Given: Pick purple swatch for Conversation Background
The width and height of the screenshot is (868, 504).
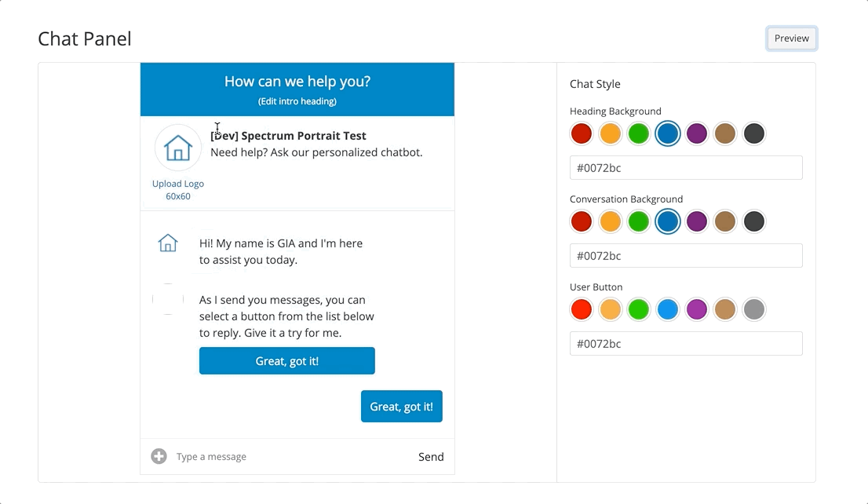Looking at the screenshot, I should click(697, 221).
